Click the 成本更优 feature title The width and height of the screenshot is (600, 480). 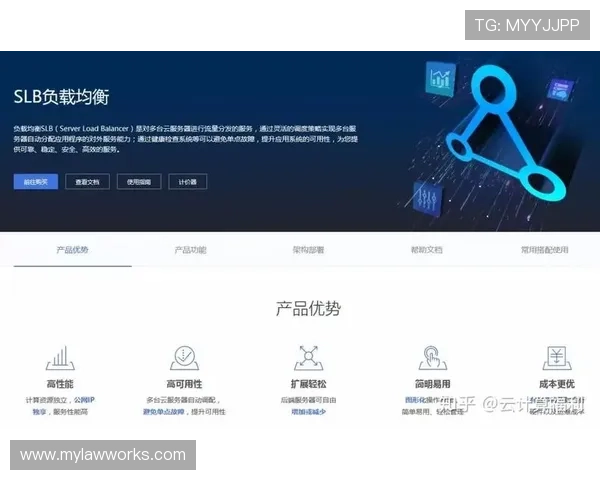(557, 384)
